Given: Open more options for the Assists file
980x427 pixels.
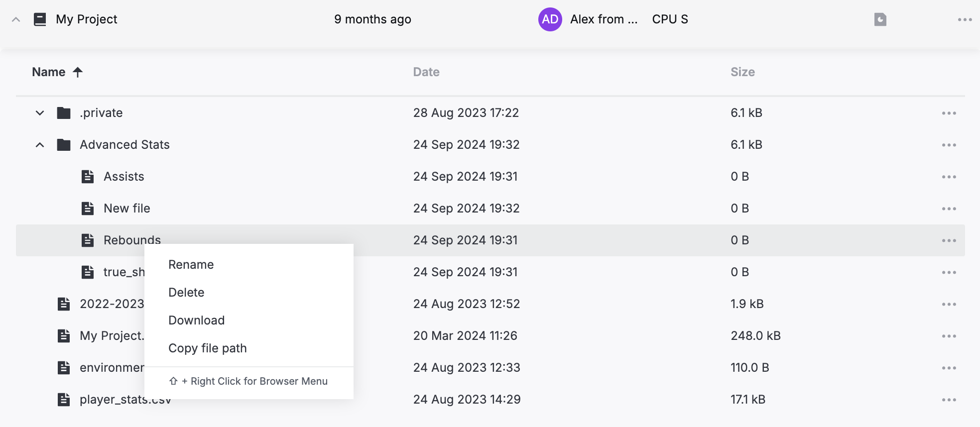Looking at the screenshot, I should pos(949,177).
